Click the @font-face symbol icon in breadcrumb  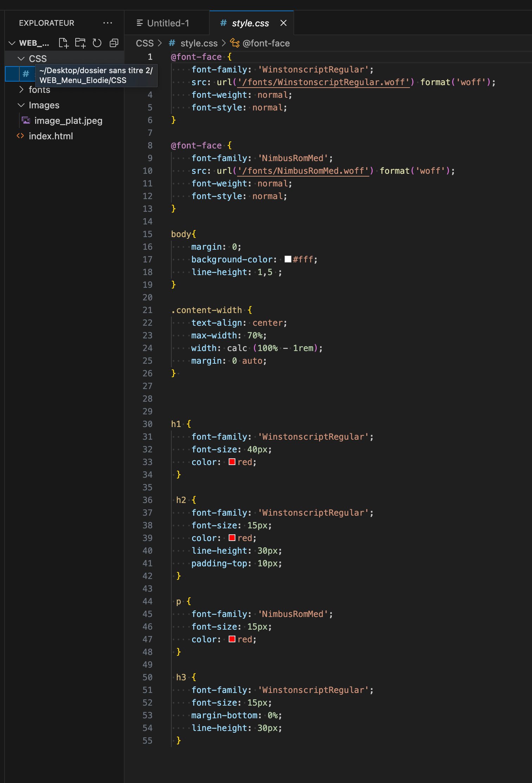235,43
